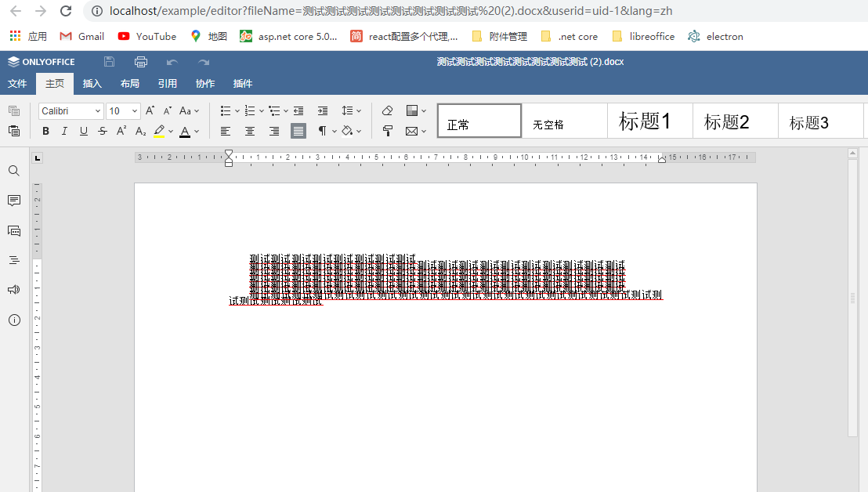The height and width of the screenshot is (492, 868).
Task: Click the tab stop selector beside the ruler
Action: [x=37, y=158]
